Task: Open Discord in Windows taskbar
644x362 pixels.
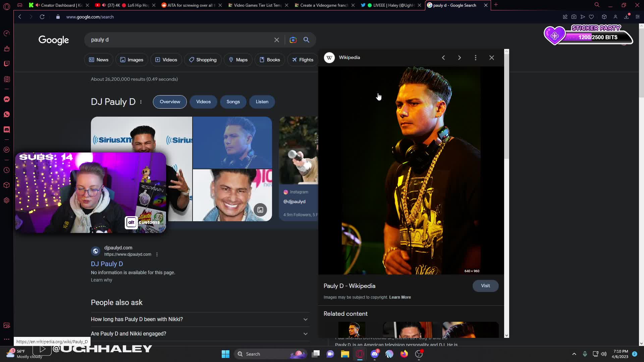Action: click(375, 354)
